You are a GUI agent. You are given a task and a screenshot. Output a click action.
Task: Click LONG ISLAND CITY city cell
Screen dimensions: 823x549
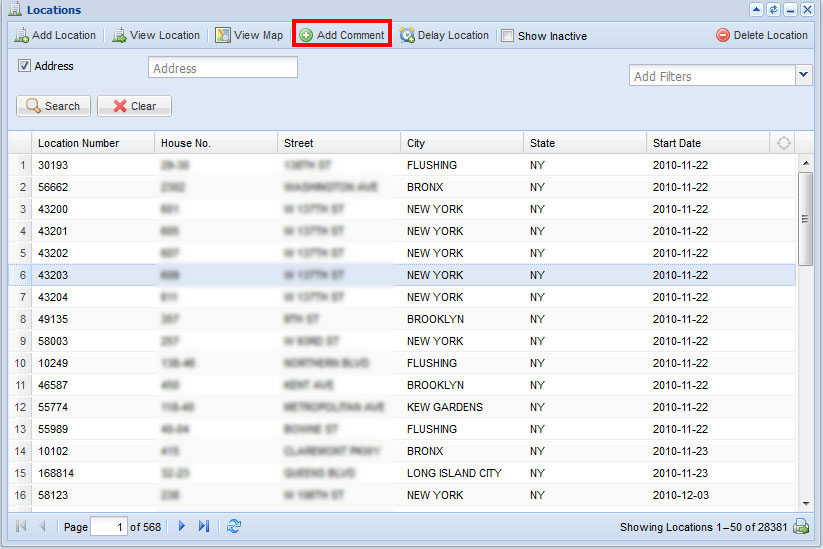455,473
